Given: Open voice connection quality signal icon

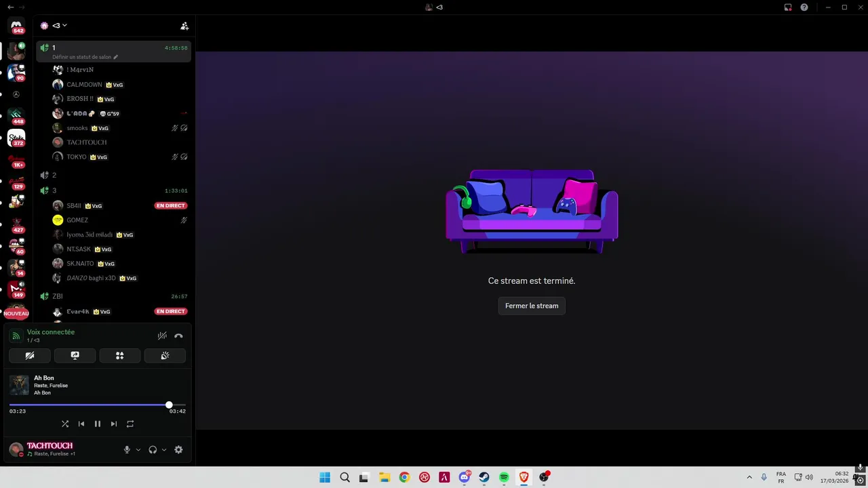Looking at the screenshot, I should [x=16, y=335].
